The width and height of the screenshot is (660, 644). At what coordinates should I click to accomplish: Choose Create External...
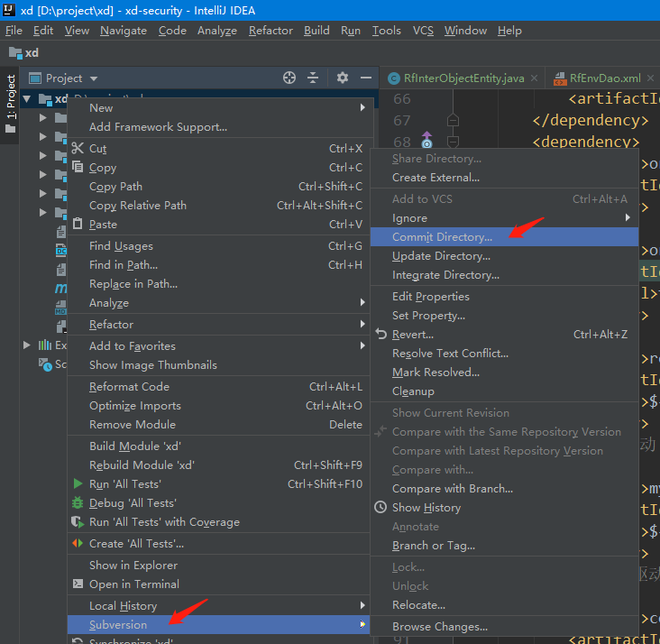coord(504,178)
